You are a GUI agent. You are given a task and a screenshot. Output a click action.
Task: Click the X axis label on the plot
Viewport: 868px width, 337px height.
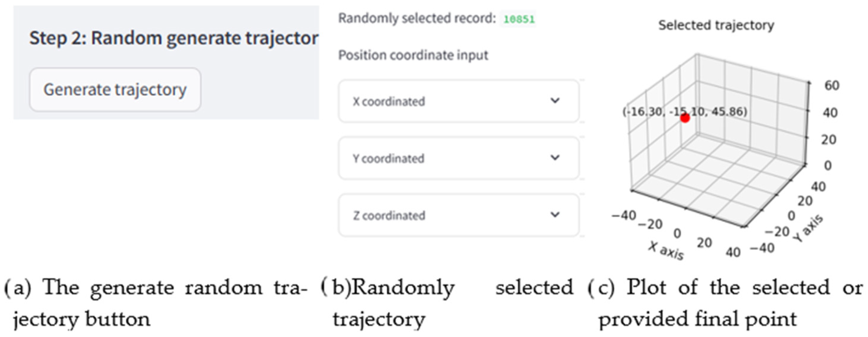666,251
